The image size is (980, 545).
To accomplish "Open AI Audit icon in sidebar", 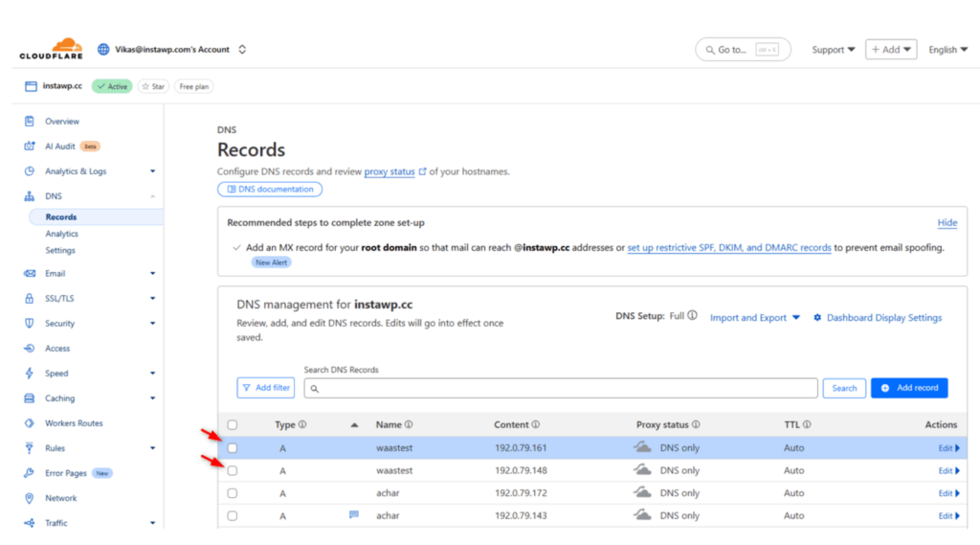I will [x=30, y=146].
